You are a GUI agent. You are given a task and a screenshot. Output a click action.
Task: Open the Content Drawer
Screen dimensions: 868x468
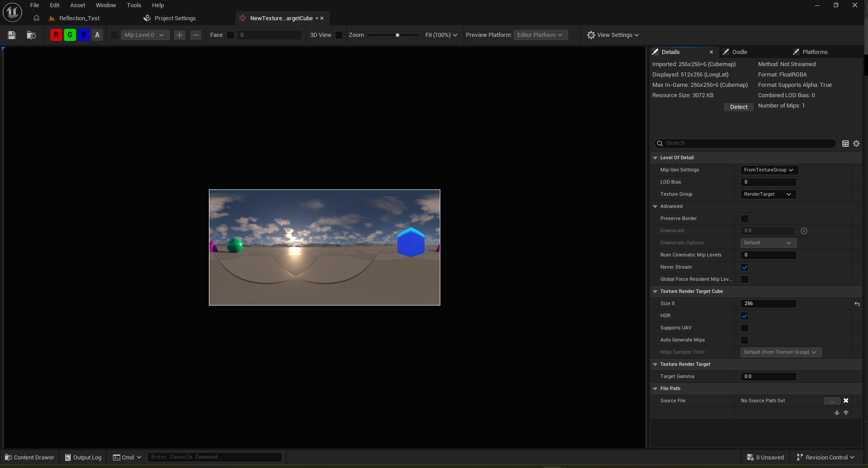29,457
